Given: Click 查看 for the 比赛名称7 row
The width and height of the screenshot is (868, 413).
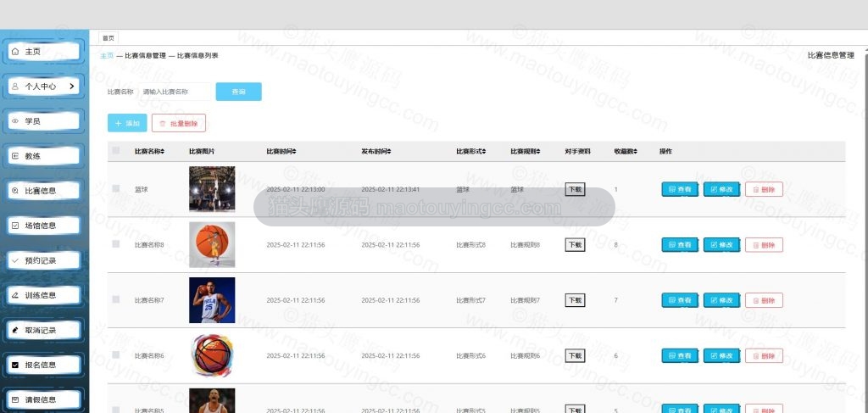Looking at the screenshot, I should pos(681,300).
